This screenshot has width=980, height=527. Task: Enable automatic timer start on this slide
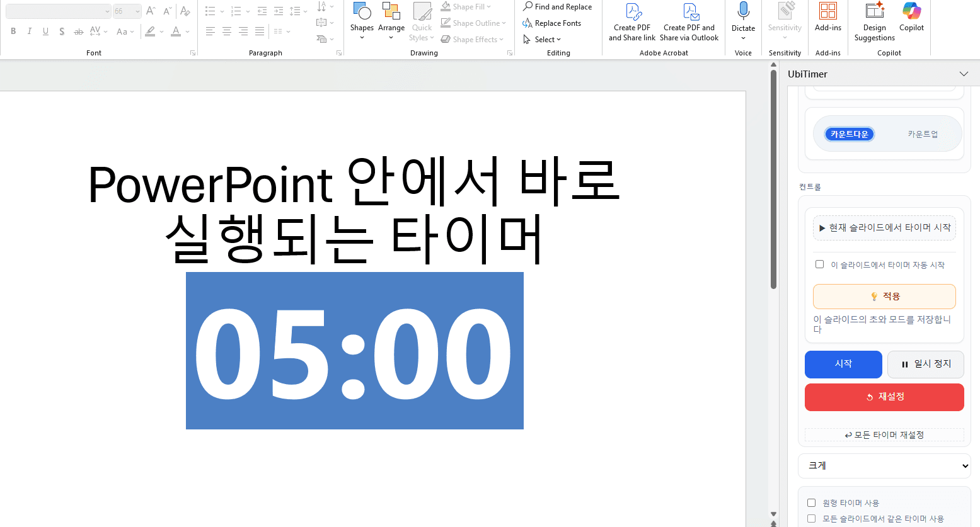click(x=819, y=264)
